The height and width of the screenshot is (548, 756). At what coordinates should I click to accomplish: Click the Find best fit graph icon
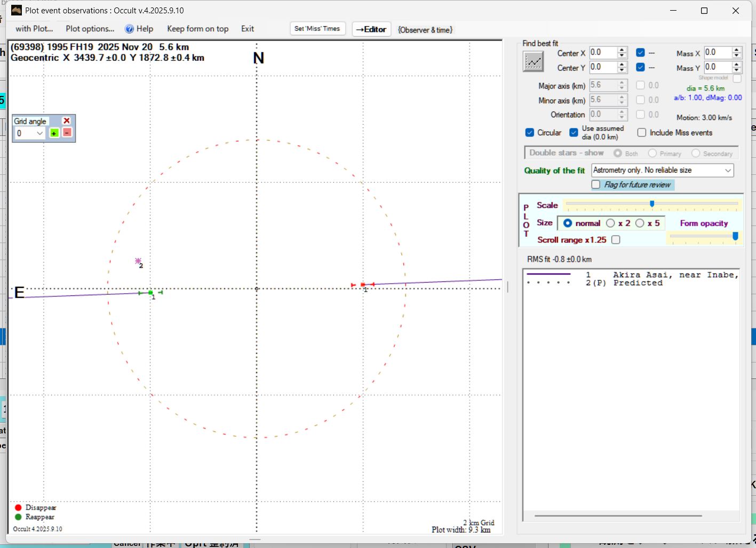click(533, 62)
